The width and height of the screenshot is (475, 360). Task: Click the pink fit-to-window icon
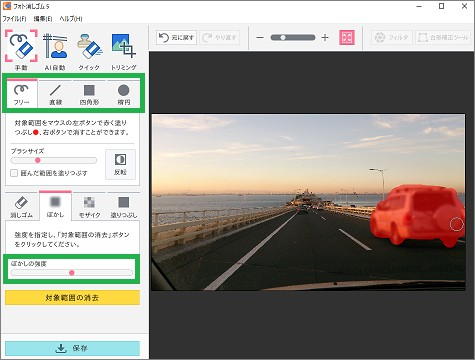coord(347,37)
